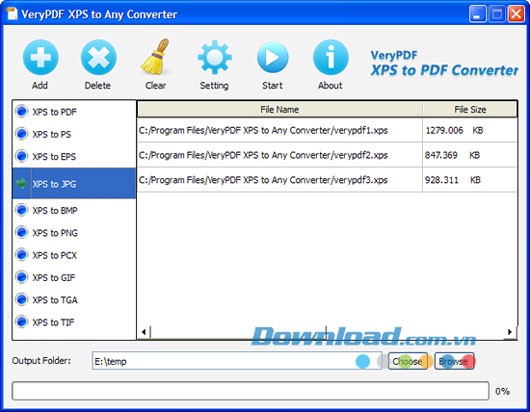The image size is (530, 412).
Task: Click the left arrow of the horizontal scrollbar
Action: (144, 332)
